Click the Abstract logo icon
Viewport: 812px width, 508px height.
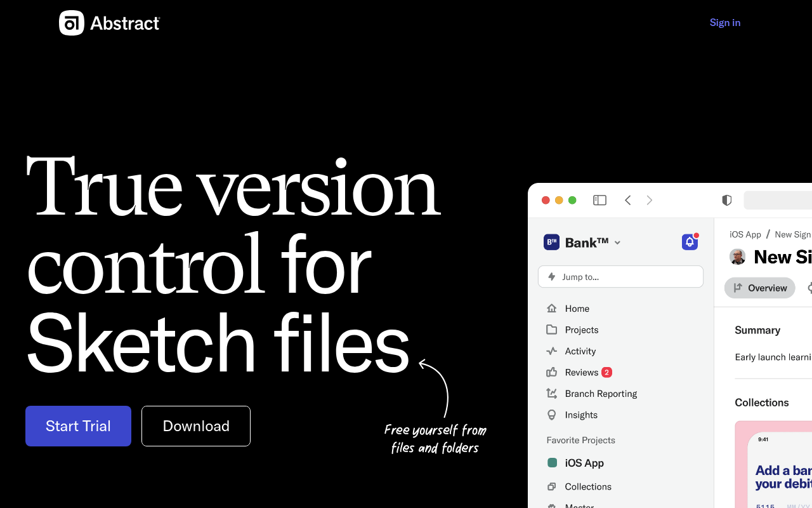(x=72, y=23)
